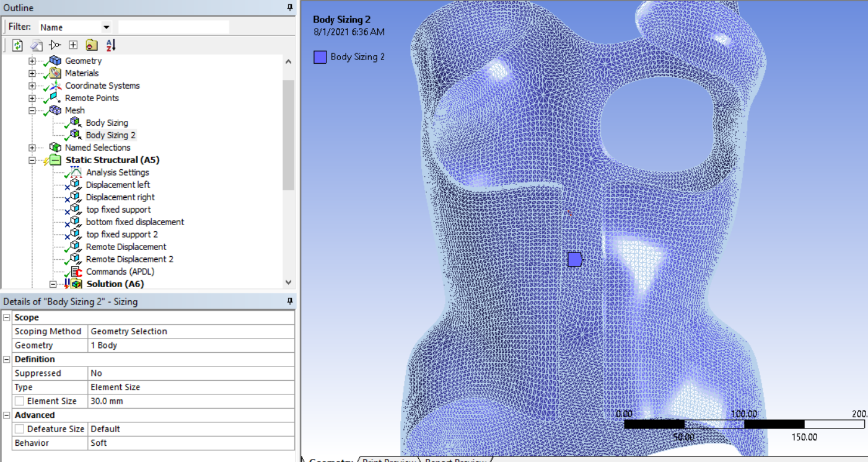Click the Commands (APDL) icon
868x462 pixels.
76,272
